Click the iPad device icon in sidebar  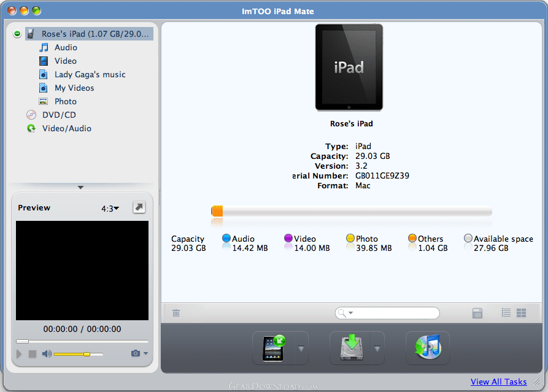click(31, 34)
